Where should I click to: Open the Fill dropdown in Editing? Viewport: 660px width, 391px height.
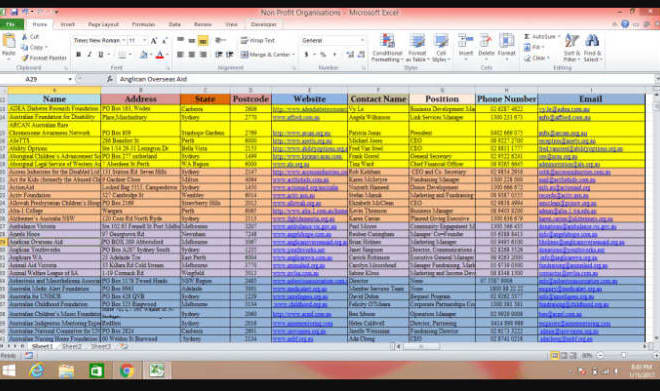click(533, 47)
